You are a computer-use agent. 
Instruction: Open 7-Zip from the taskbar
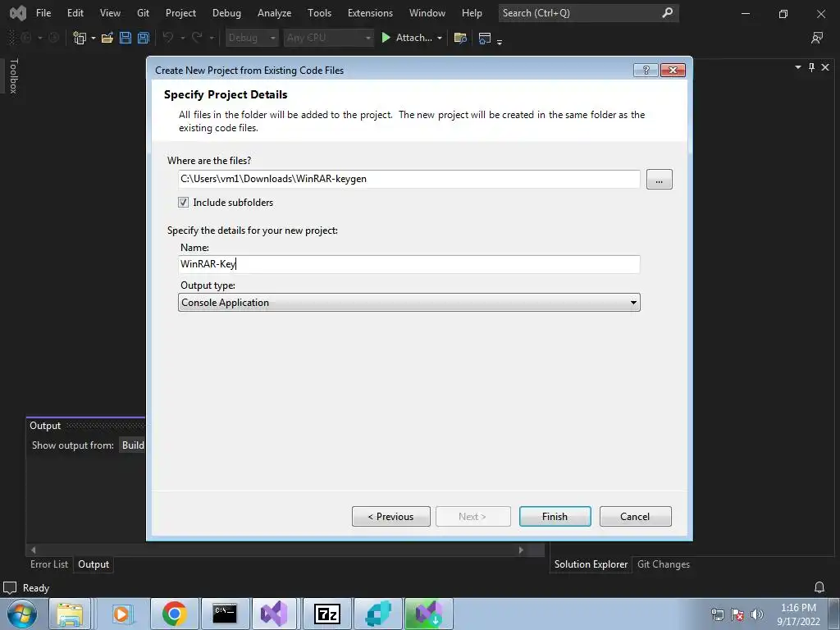326,614
